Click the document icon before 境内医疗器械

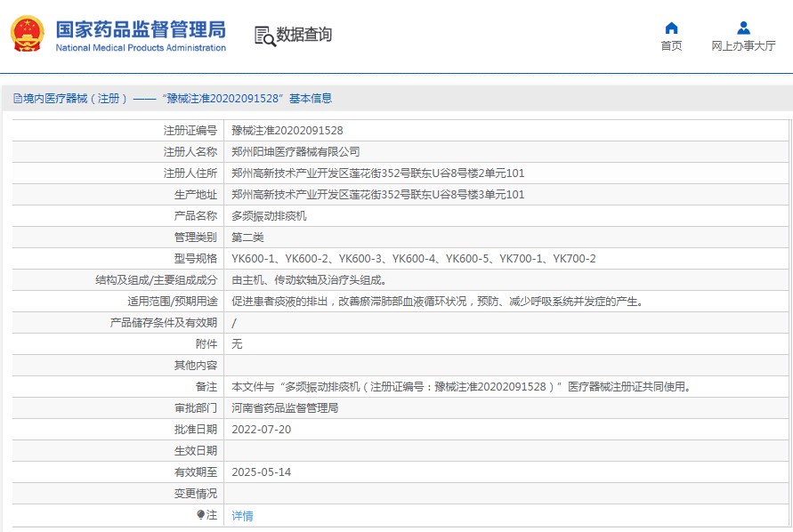18,99
